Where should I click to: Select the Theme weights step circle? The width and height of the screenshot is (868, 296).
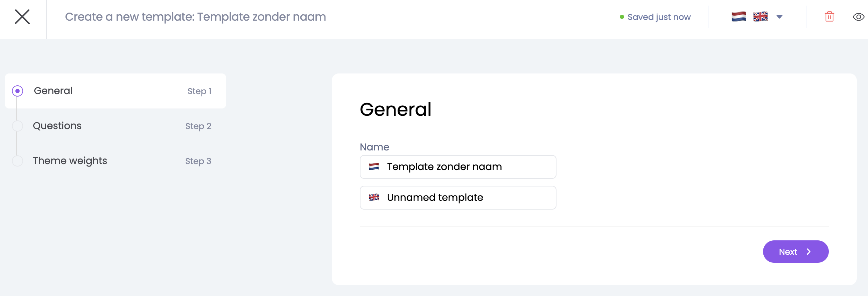pos(17,161)
